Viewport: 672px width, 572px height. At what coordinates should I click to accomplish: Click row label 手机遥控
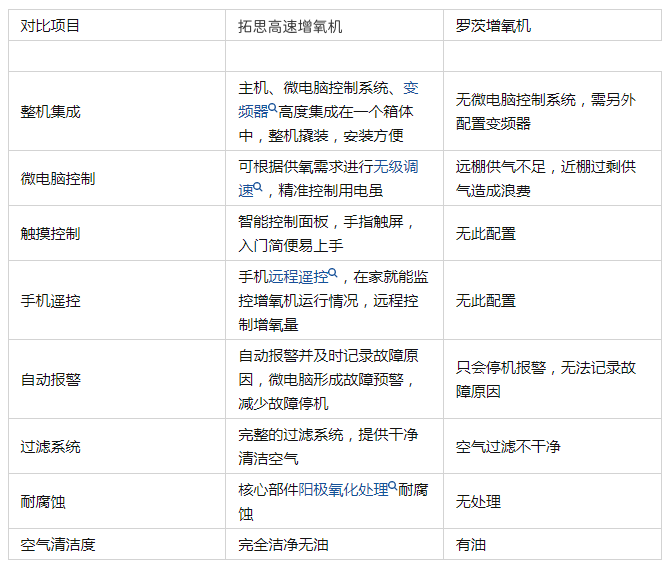[x=51, y=301]
